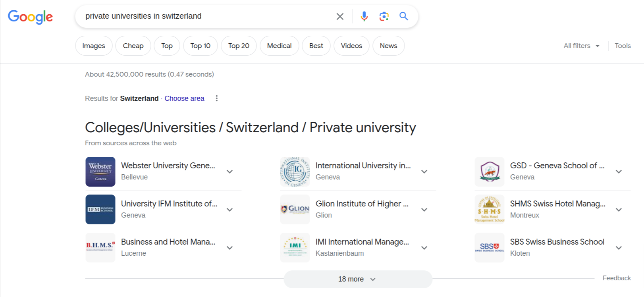The width and height of the screenshot is (644, 297).
Task: Click the Choose area link
Action: 184,98
